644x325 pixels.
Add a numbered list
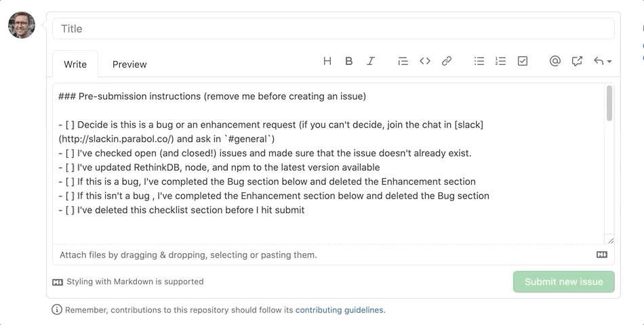[500, 61]
